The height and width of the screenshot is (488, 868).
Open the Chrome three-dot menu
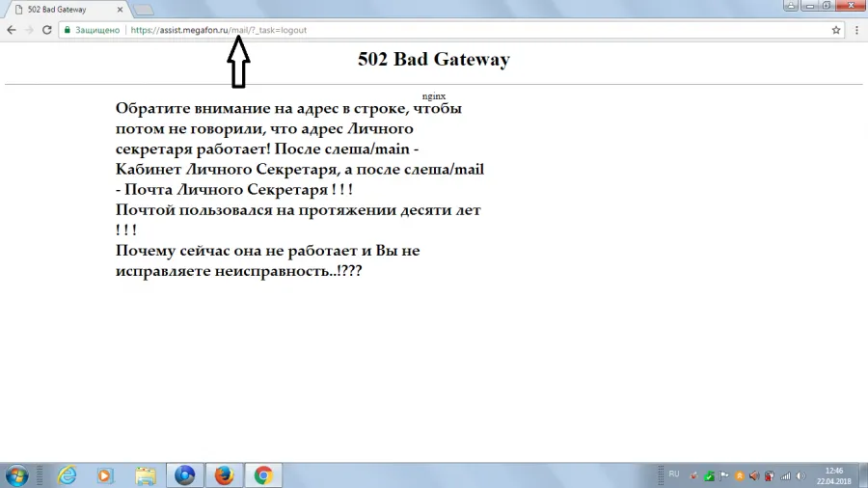(857, 30)
